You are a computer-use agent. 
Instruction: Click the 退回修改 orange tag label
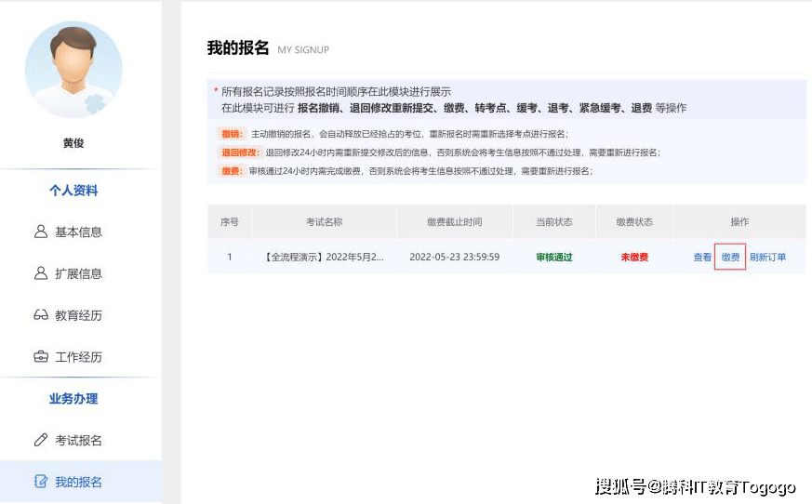239,153
